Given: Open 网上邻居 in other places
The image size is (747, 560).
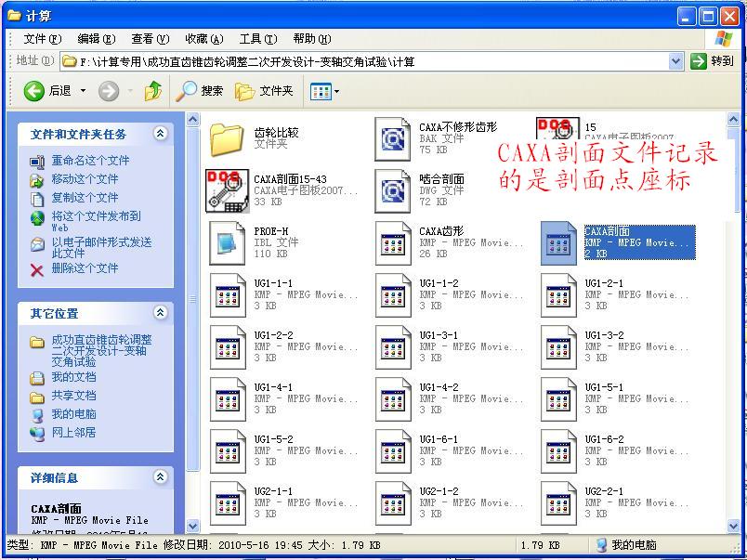Looking at the screenshot, I should pos(73,433).
